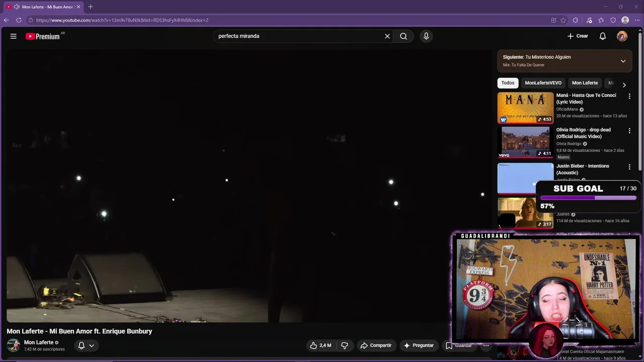Screen dimensions: 644x362
Task: Mute the tab via speaker icon
Action: [17, 7]
